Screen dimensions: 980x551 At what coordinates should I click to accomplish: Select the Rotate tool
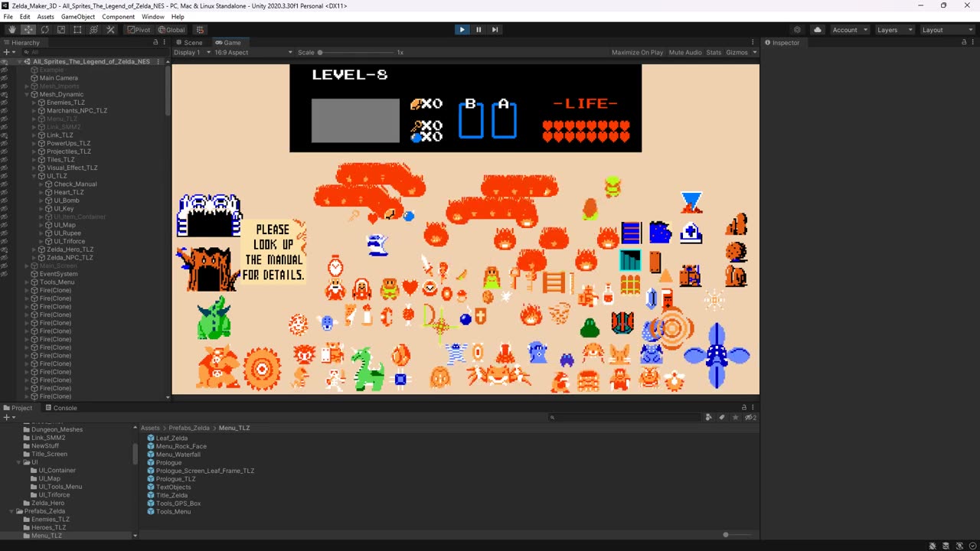(x=44, y=30)
